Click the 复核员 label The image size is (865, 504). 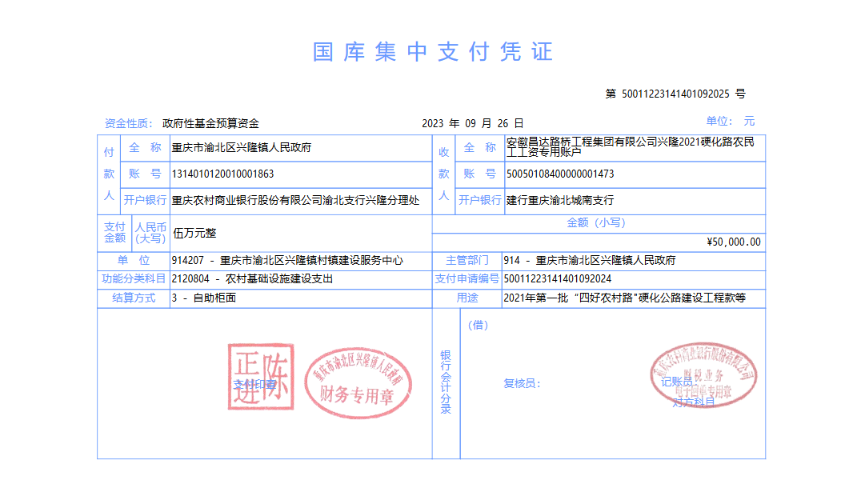point(522,383)
